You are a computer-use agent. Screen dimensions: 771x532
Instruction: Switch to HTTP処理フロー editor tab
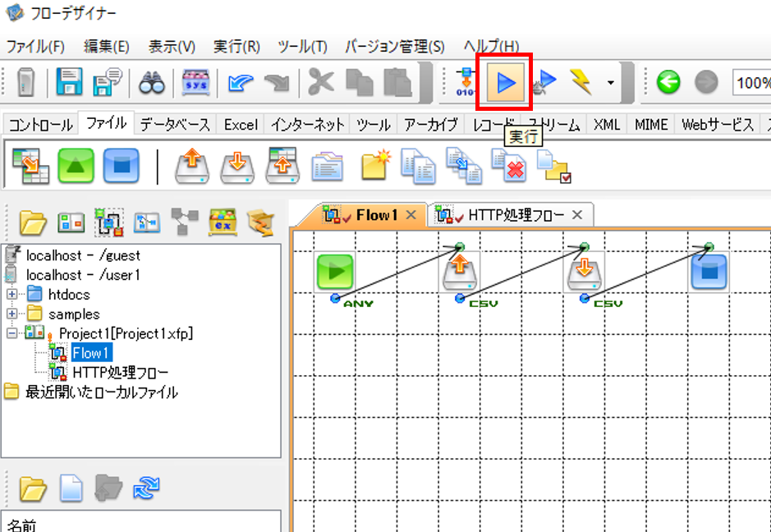(516, 215)
